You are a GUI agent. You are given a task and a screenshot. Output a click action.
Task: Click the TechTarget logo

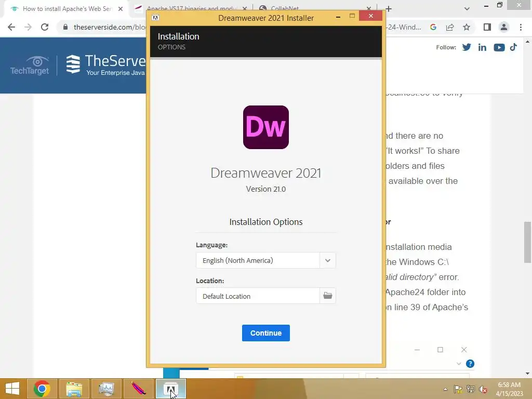(x=30, y=65)
